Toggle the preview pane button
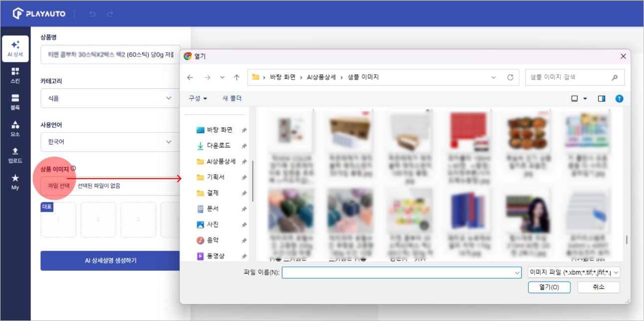 point(601,99)
